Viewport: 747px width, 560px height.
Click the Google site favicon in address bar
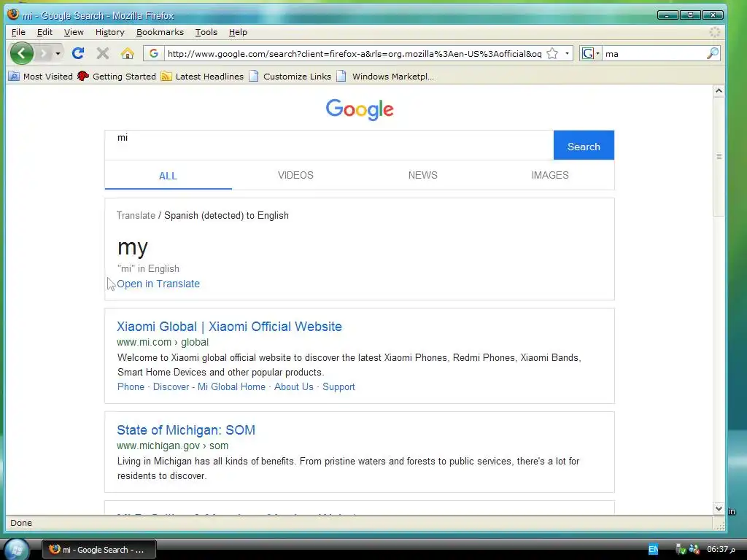(x=153, y=53)
